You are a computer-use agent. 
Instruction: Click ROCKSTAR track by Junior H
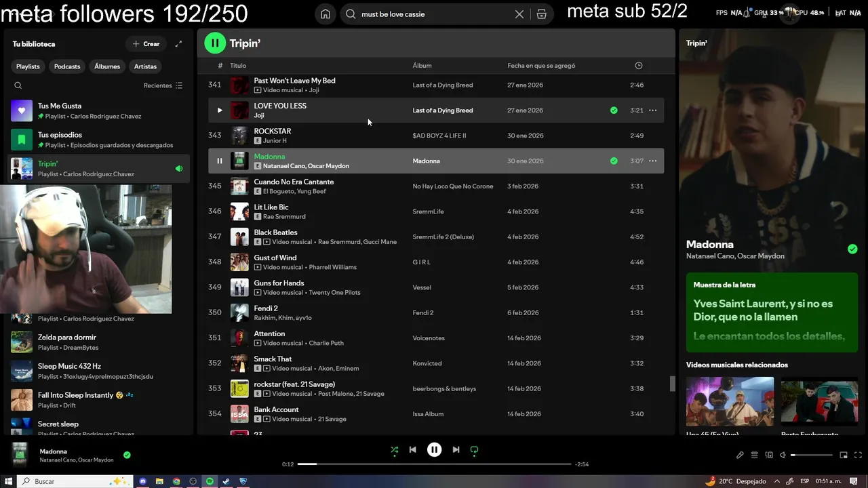point(435,136)
